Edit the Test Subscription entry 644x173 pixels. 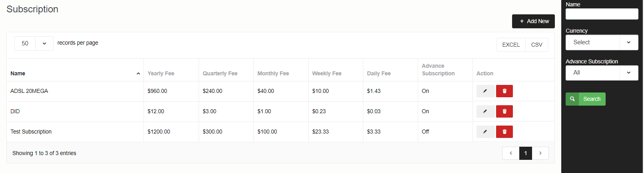point(485,132)
